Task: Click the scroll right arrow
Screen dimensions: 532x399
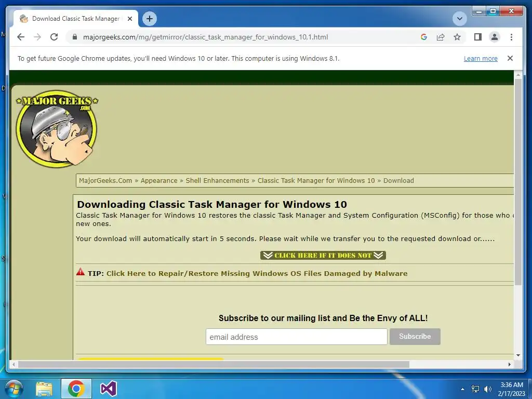Action: click(510, 364)
